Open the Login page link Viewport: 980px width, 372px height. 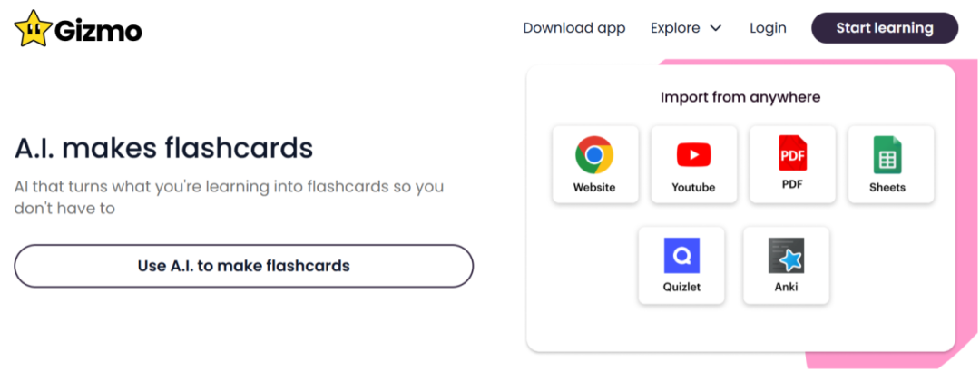(768, 28)
